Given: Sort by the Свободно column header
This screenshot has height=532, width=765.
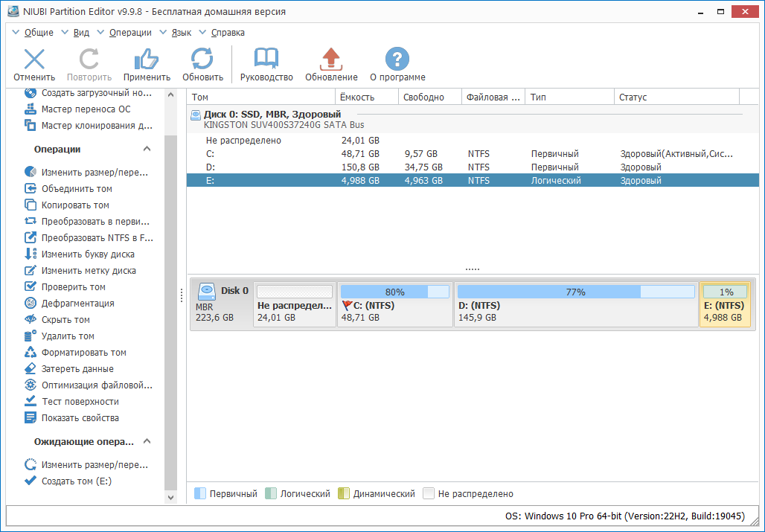Looking at the screenshot, I should [430, 97].
